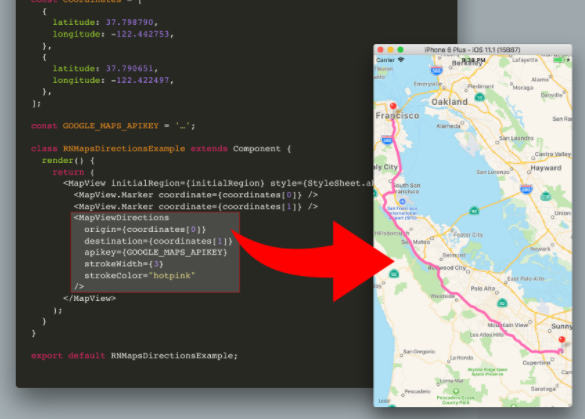The width and height of the screenshot is (585, 419).
Task: Click the latitude value 37.798790
Action: [129, 22]
